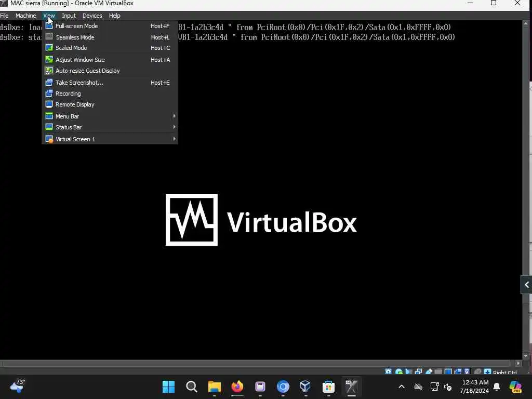Open File Explorer from taskbar

215,387
